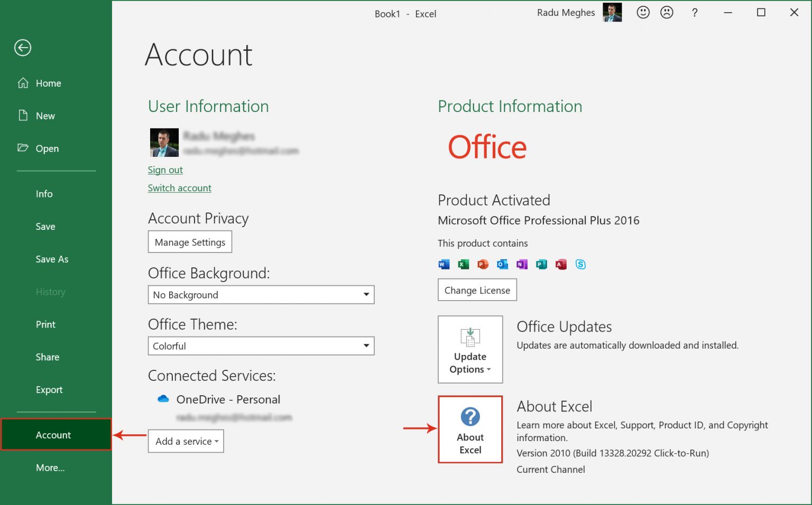Expand the Update Options dropdown

click(469, 349)
